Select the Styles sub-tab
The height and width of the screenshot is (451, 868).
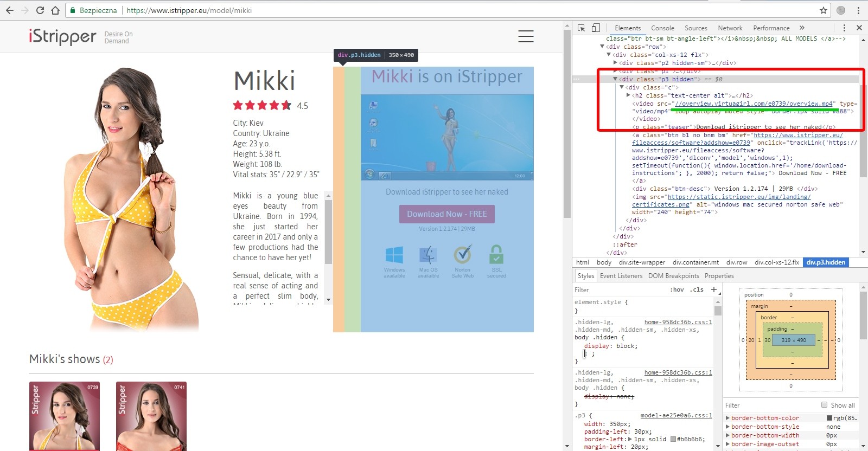pyautogui.click(x=586, y=276)
